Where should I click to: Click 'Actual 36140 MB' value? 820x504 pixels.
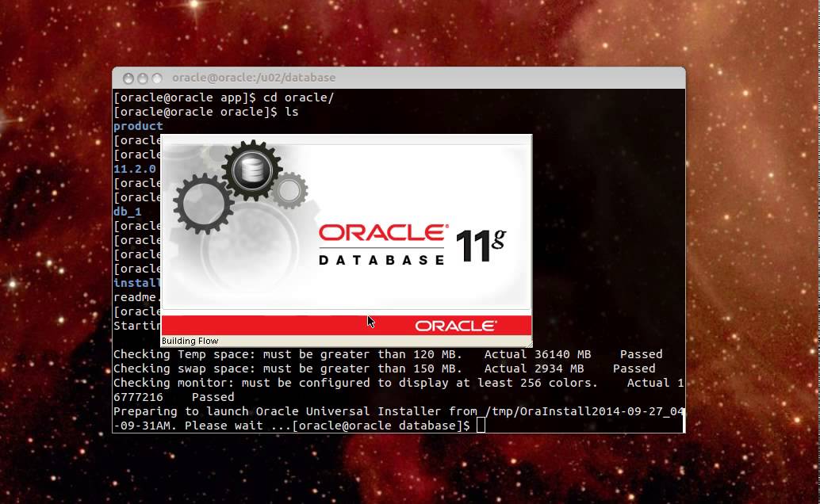[x=537, y=354]
